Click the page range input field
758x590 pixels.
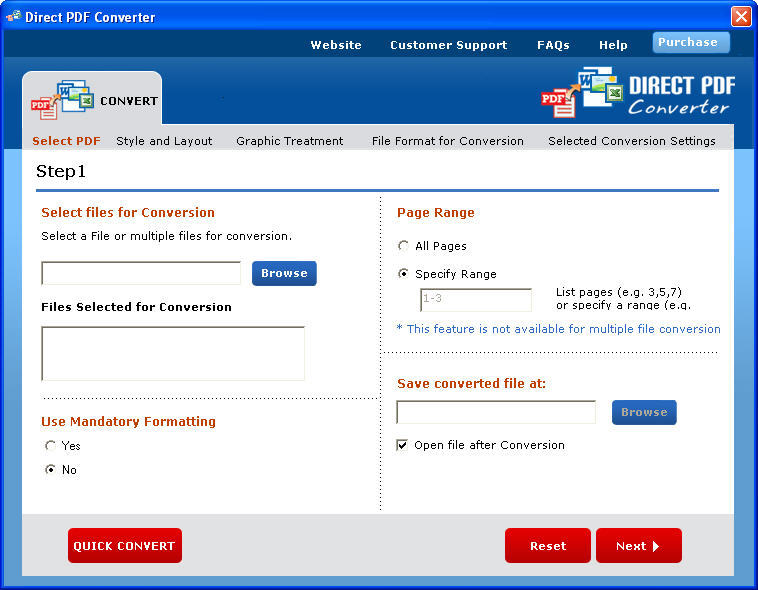coord(476,300)
